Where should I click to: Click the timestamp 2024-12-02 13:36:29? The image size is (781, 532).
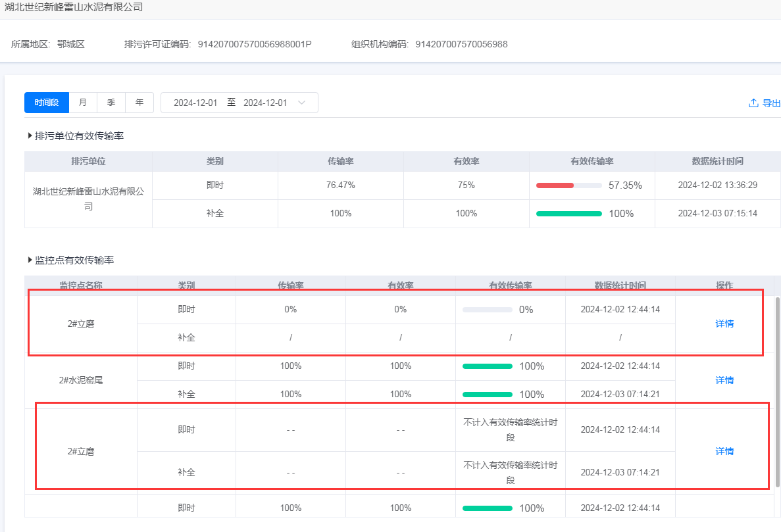pos(717,185)
